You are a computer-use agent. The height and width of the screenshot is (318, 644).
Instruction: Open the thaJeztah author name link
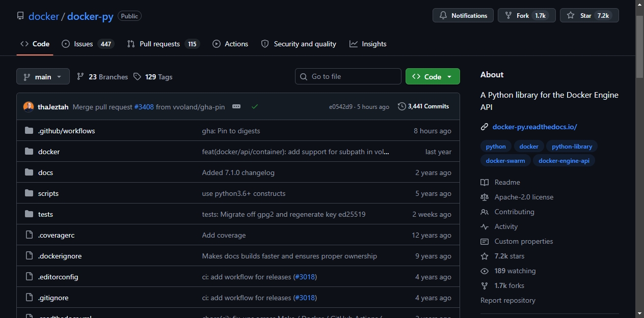53,107
